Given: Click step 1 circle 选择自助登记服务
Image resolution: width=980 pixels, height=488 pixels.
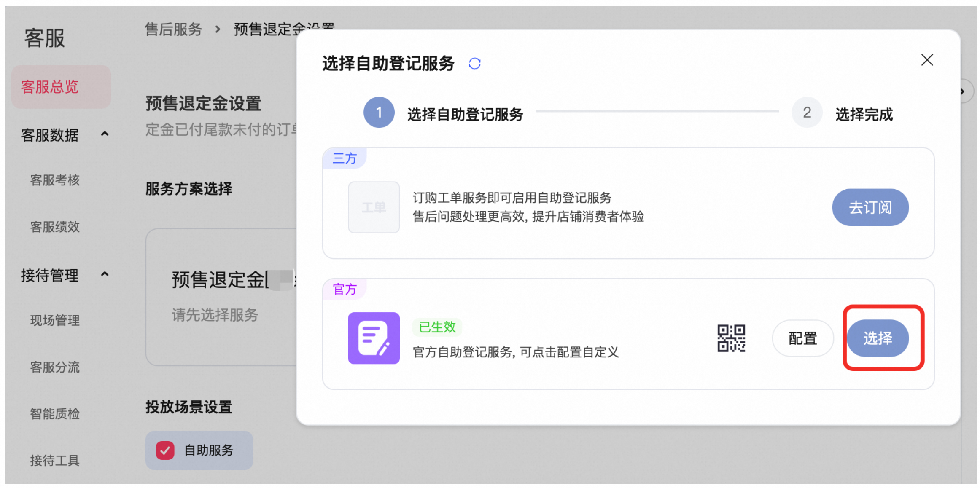Looking at the screenshot, I should 379,113.
